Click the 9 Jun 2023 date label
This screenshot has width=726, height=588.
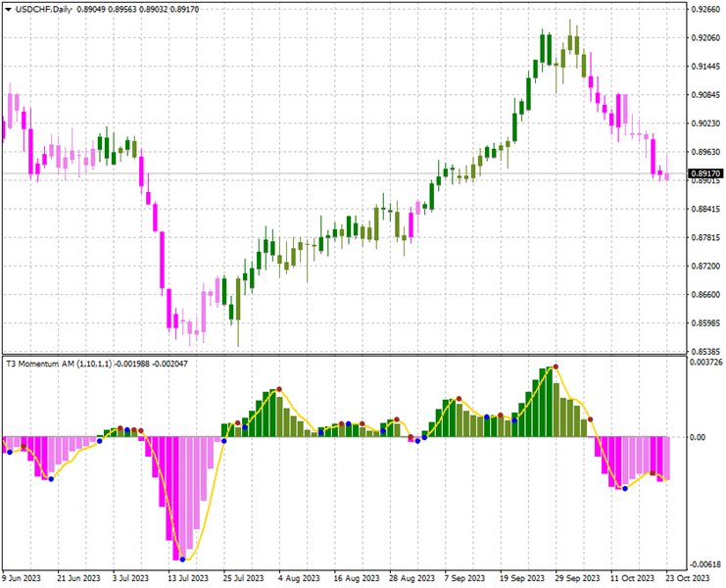pos(23,578)
